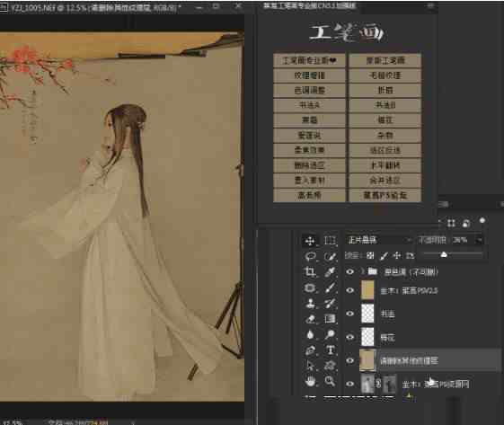Click the 水平翻转 button

(385, 165)
